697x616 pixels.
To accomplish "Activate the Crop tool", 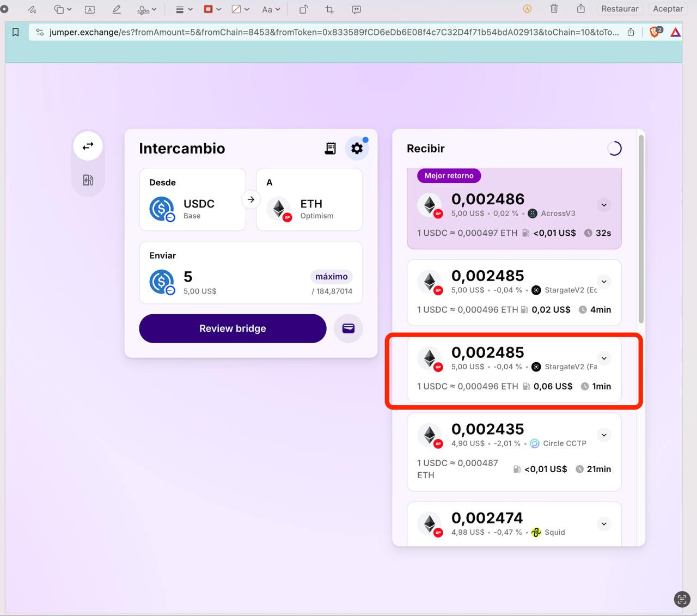I will [329, 9].
